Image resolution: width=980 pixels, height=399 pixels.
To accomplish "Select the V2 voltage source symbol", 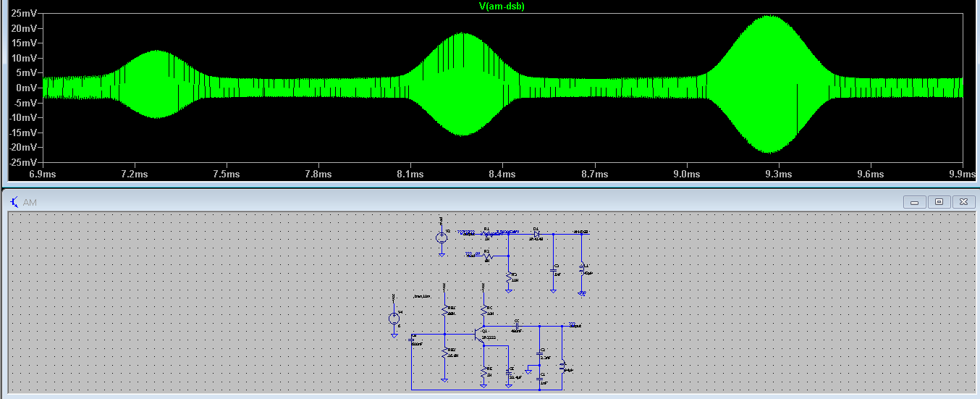I will [x=442, y=238].
